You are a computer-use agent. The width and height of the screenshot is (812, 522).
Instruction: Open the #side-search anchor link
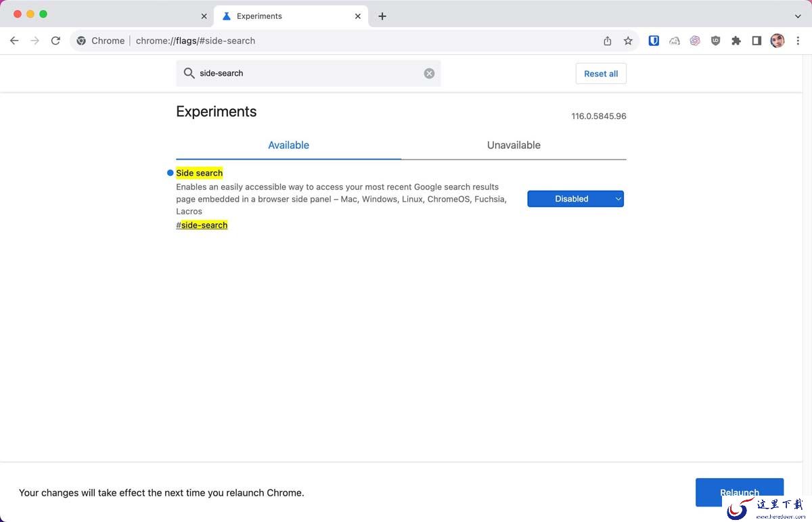(x=202, y=225)
